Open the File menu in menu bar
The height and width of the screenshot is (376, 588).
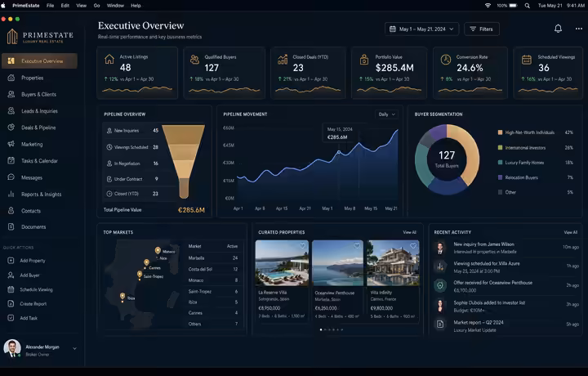pyautogui.click(x=51, y=5)
